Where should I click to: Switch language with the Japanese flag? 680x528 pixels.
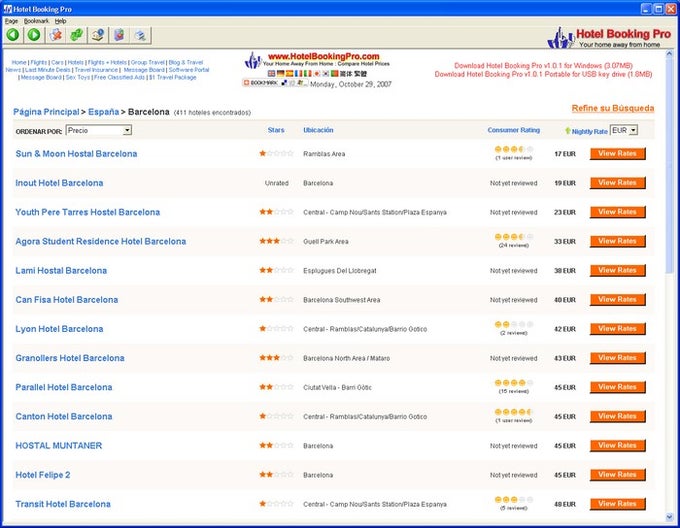(x=317, y=74)
